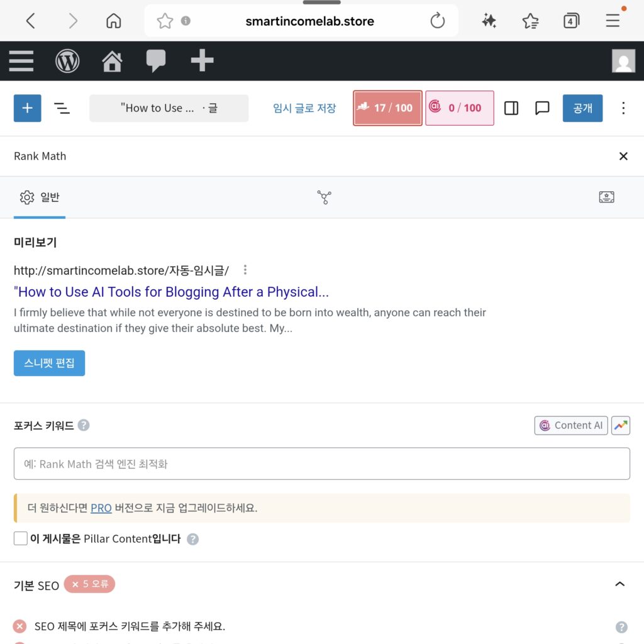Click the focus keyword input field

[322, 463]
